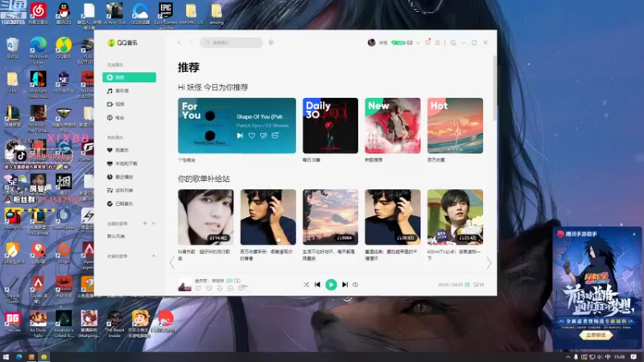Open the Windows Start menu
Image resolution: width=644 pixels, height=362 pixels.
click(x=6, y=357)
